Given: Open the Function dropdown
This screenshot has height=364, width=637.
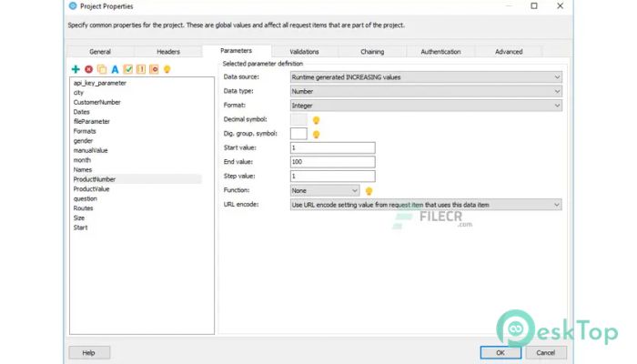Looking at the screenshot, I should 325,190.
